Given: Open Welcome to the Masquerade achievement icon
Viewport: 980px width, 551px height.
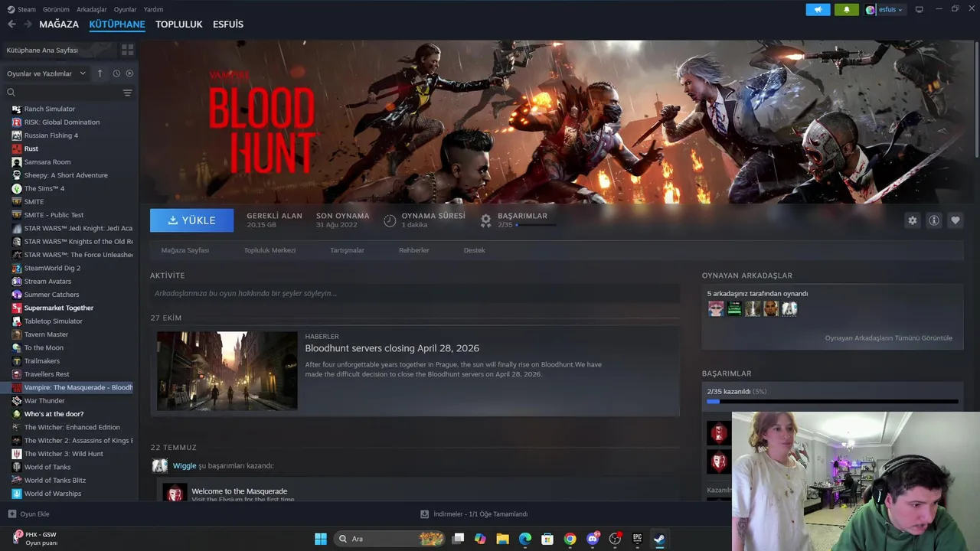Looking at the screenshot, I should (175, 493).
